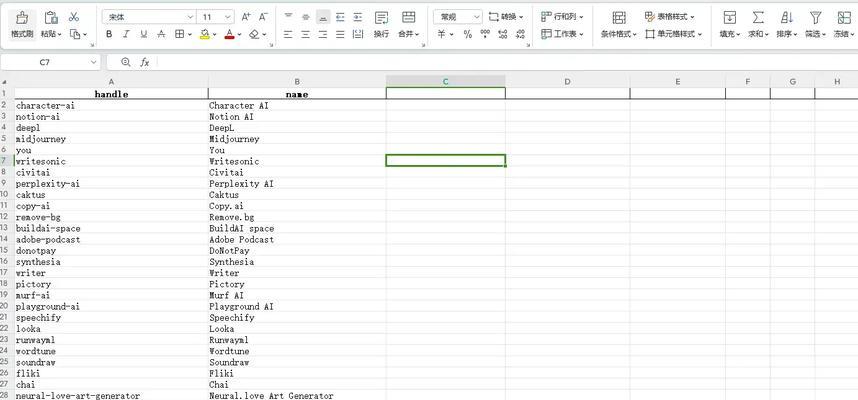
Task: Click the Freeze panes (冻结) button
Action: (844, 24)
